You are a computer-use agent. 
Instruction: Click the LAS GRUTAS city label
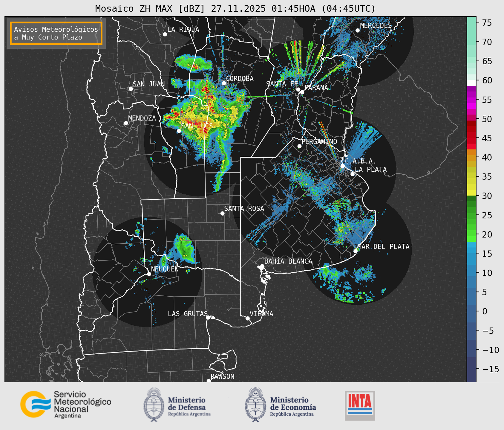(187, 314)
